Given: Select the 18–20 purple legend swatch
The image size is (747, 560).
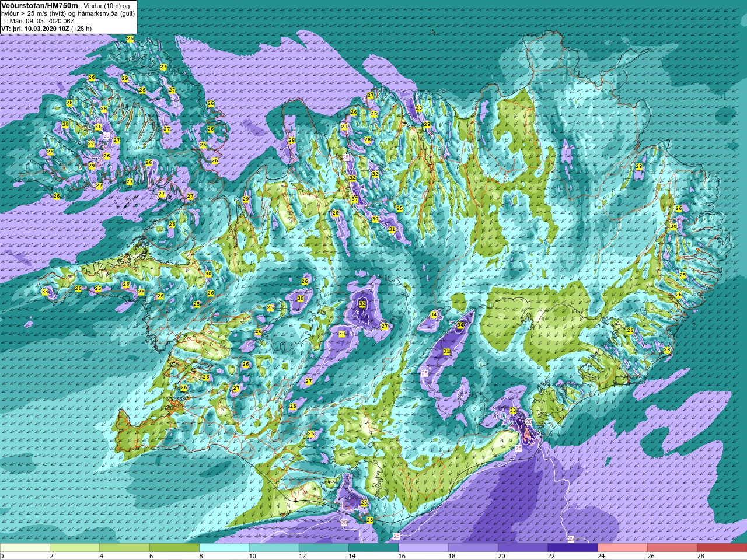Looking at the screenshot, I should click(473, 548).
